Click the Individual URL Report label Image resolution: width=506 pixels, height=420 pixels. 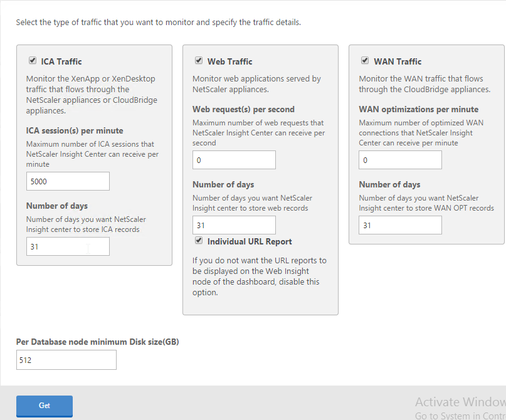point(250,241)
